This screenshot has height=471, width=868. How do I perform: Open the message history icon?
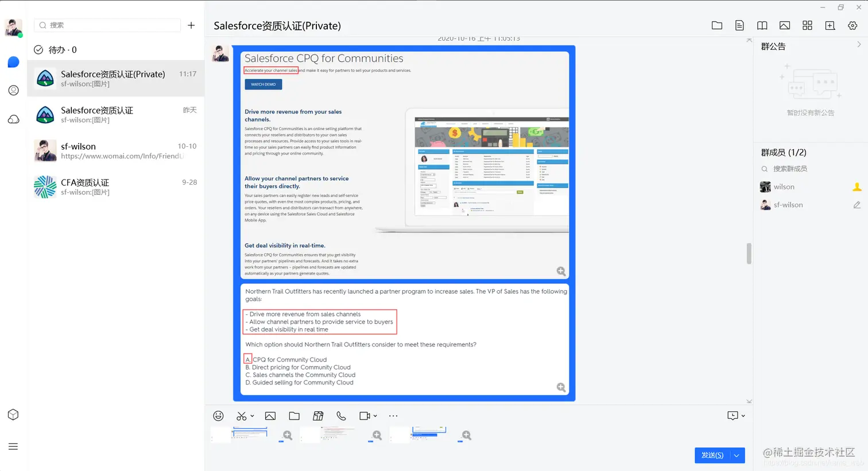tap(733, 416)
